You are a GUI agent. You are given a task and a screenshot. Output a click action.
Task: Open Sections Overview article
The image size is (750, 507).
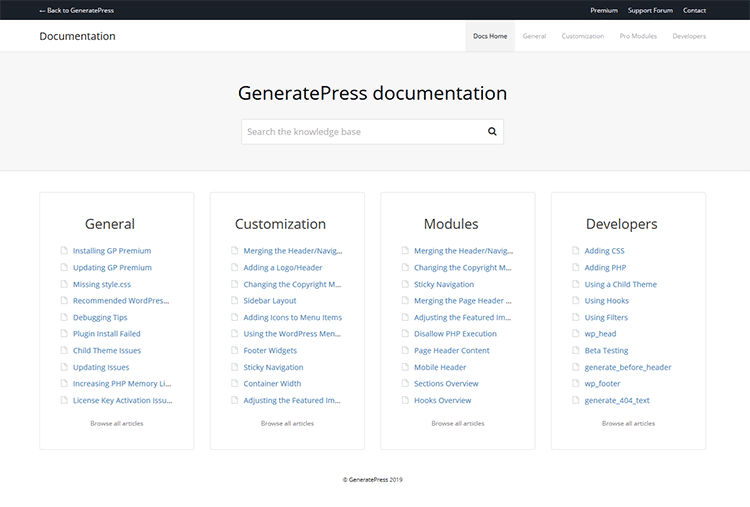(446, 384)
